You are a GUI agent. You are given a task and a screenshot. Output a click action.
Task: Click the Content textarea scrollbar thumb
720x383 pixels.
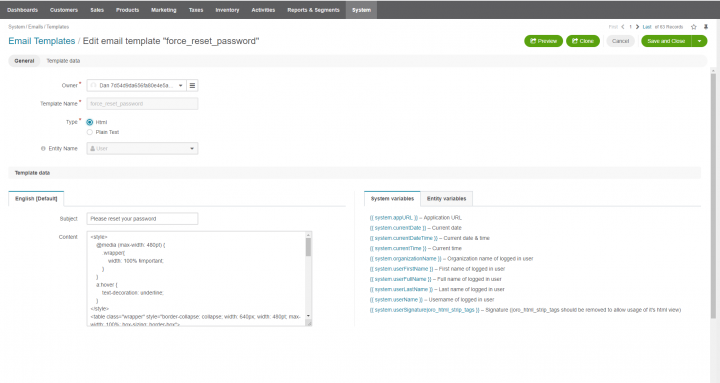click(x=308, y=248)
